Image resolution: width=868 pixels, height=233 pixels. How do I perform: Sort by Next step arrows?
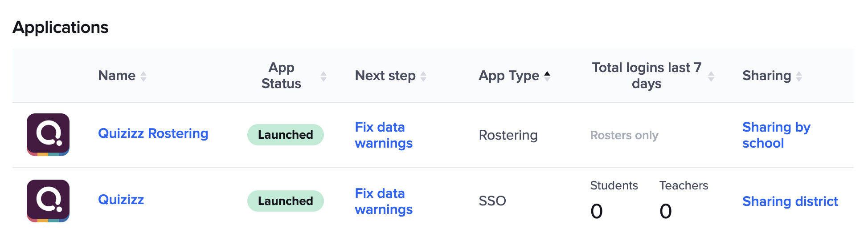423,76
